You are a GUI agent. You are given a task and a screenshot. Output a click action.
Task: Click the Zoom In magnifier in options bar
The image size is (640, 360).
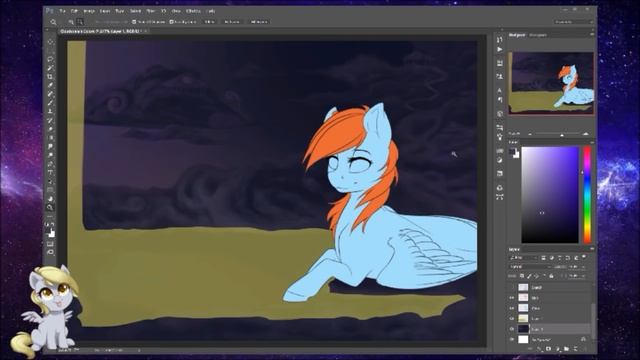tap(71, 22)
